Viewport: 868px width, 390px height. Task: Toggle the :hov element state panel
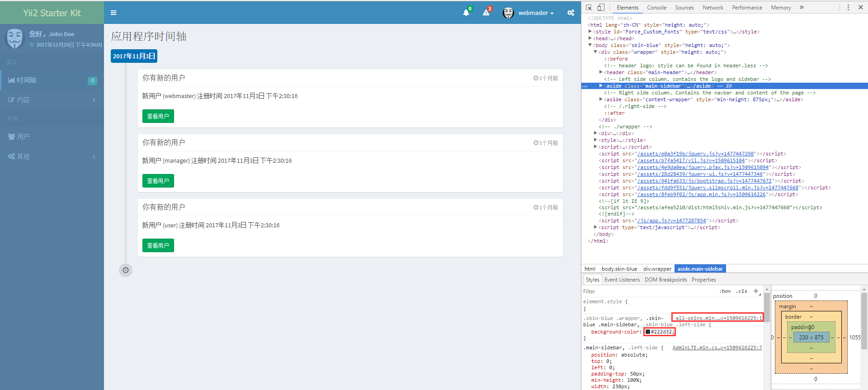(x=725, y=291)
